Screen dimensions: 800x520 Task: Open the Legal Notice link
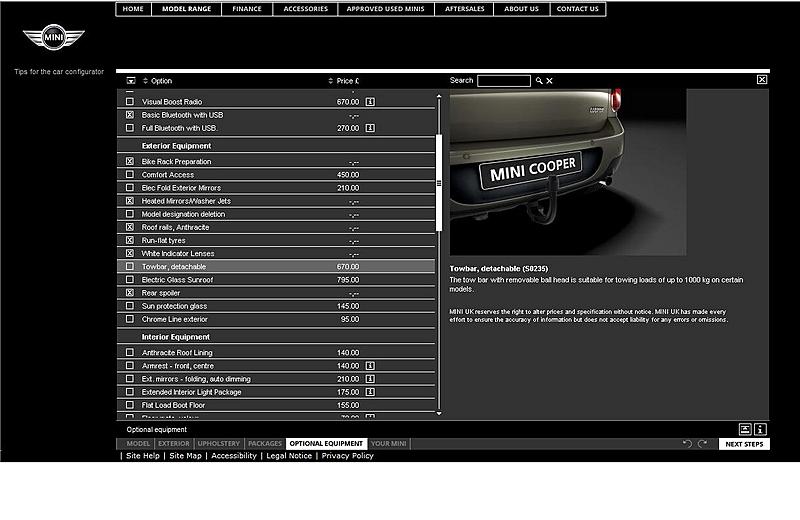coord(288,456)
